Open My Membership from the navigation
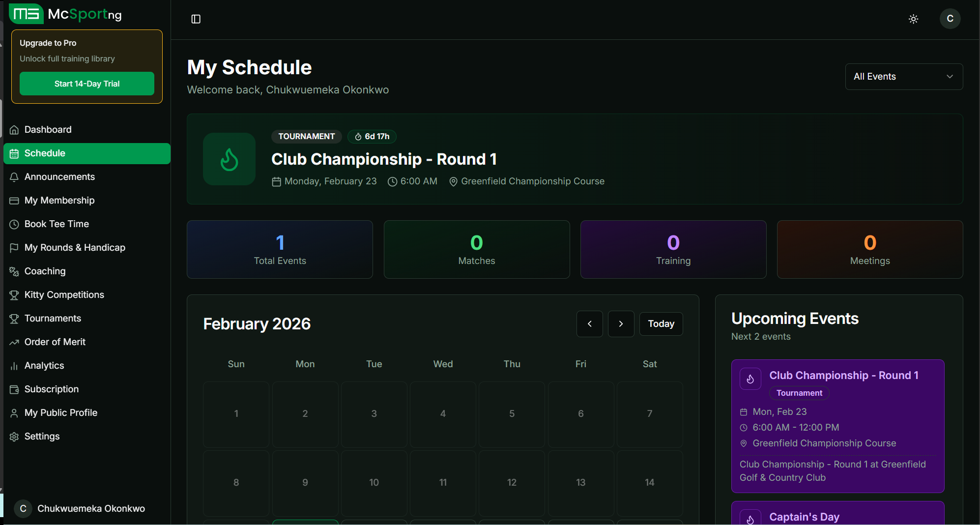This screenshot has width=980, height=525. pos(59,200)
